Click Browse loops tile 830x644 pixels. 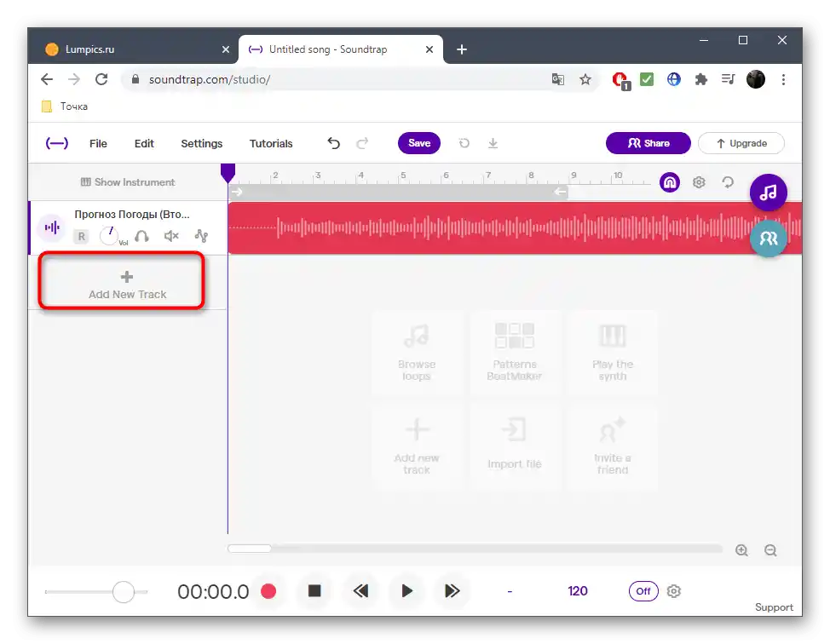click(417, 353)
